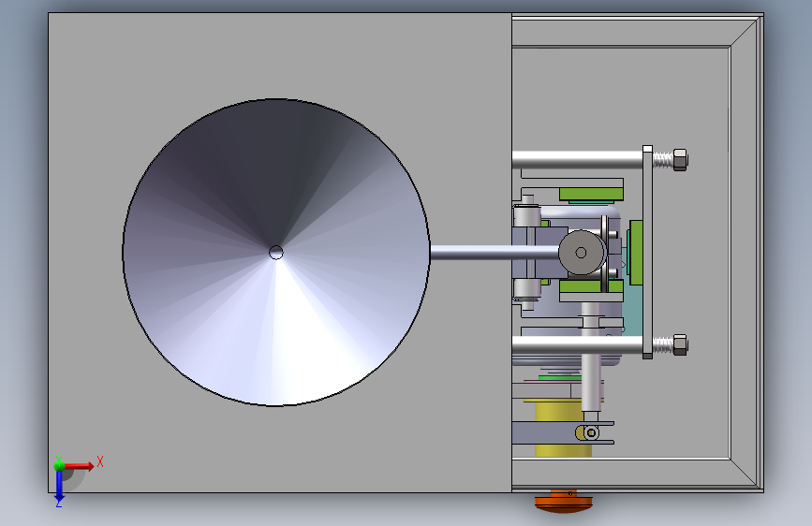
Task: Select the vertical rod above the yellow cylinder
Action: click(591, 358)
